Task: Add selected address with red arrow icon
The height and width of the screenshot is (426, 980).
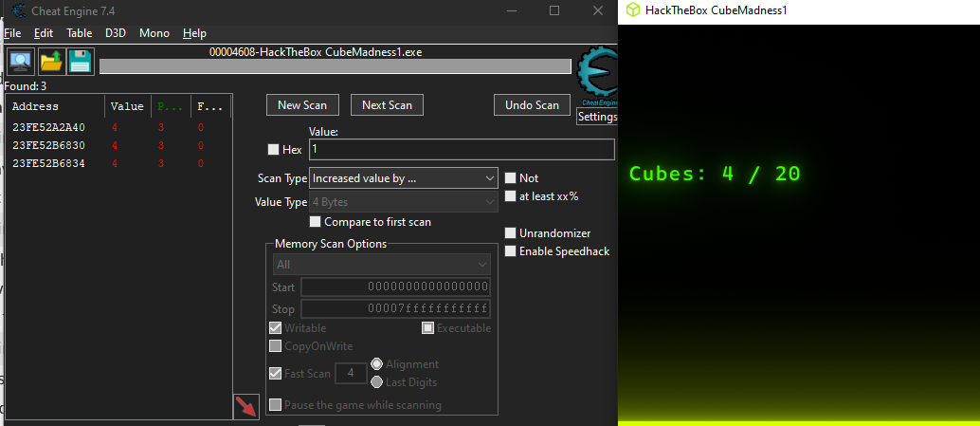Action: coord(245,407)
